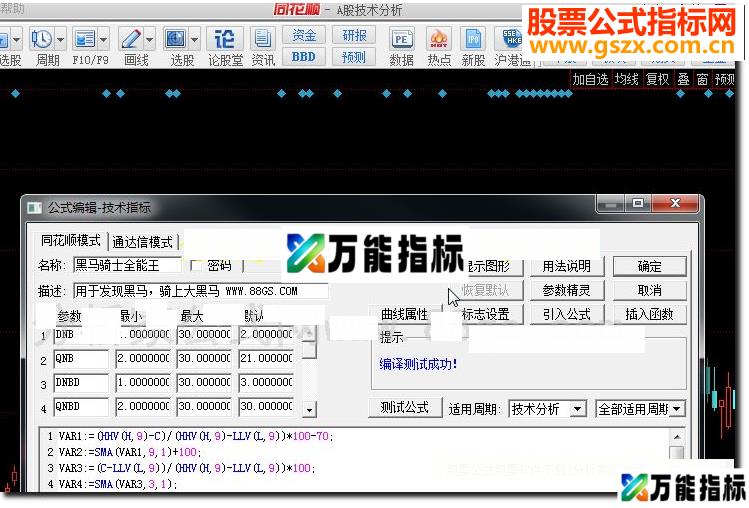
Task: Click code line 4 VAR4:=SMA formula
Action: [x=118, y=485]
